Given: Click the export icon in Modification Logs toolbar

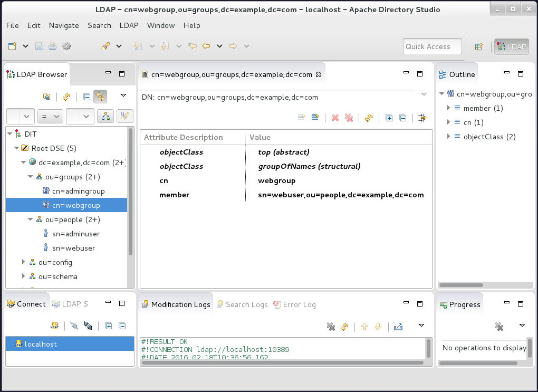Looking at the screenshot, I should point(398,327).
